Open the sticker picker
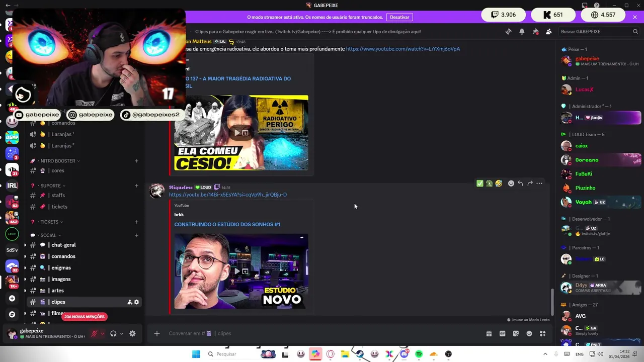 pyautogui.click(x=516, y=333)
